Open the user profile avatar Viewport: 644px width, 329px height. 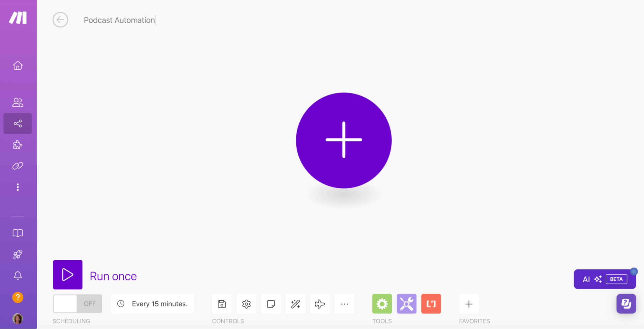click(18, 319)
